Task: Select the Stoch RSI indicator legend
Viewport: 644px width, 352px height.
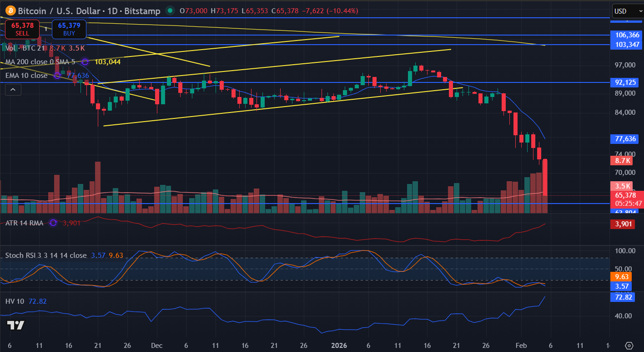Action: point(45,255)
